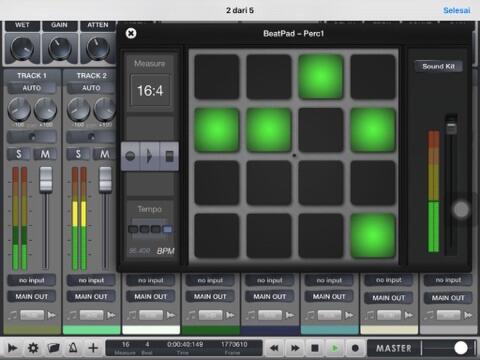The height and width of the screenshot is (360, 480).
Task: Open Track 1 'no input' selector
Action: (32, 280)
